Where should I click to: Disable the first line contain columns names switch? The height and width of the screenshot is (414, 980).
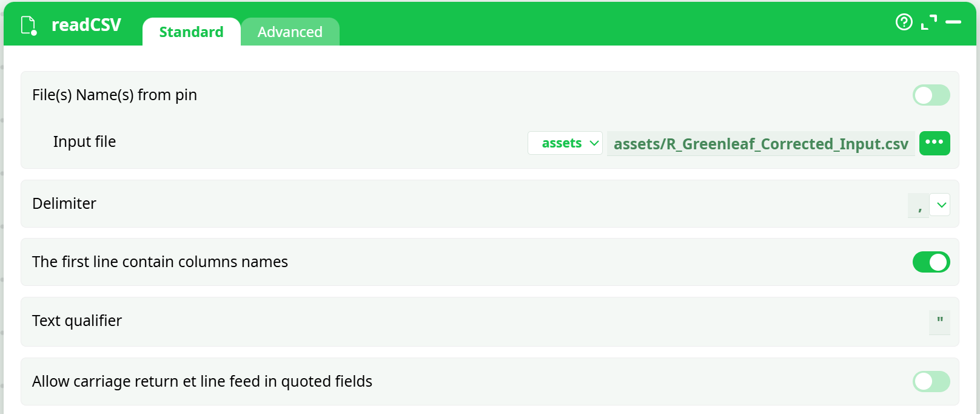click(x=931, y=262)
